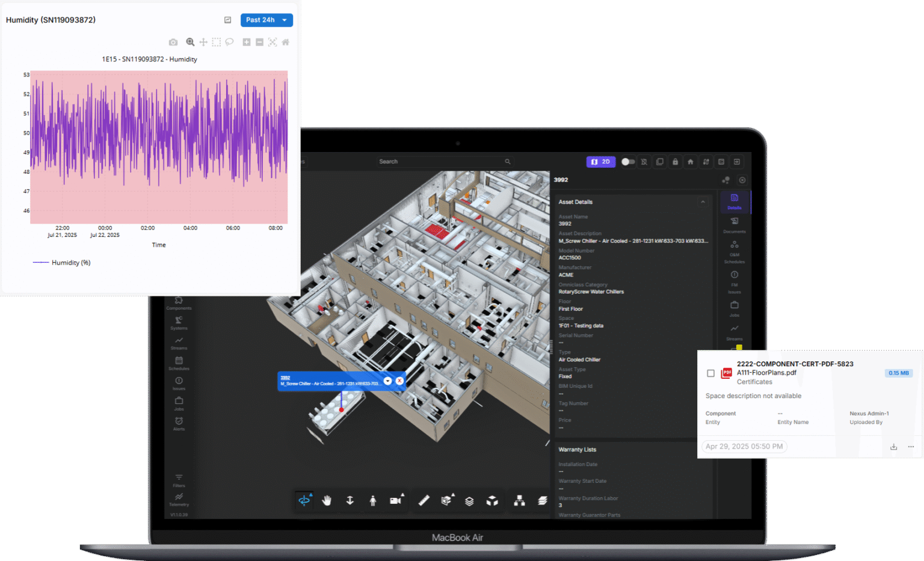Open the camera views tool
Image resolution: width=924 pixels, height=561 pixels.
[x=395, y=500]
